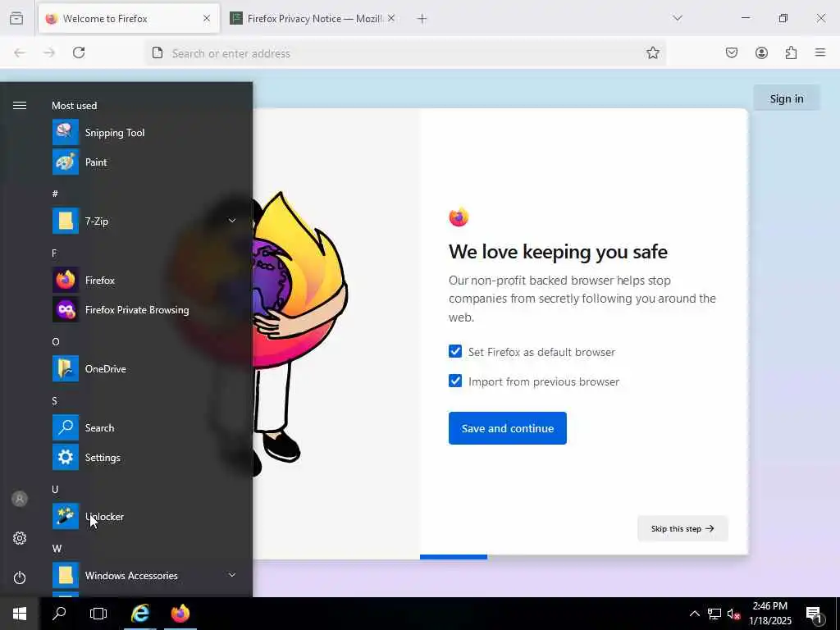Expand the 7-Zip folder chevron

click(232, 221)
